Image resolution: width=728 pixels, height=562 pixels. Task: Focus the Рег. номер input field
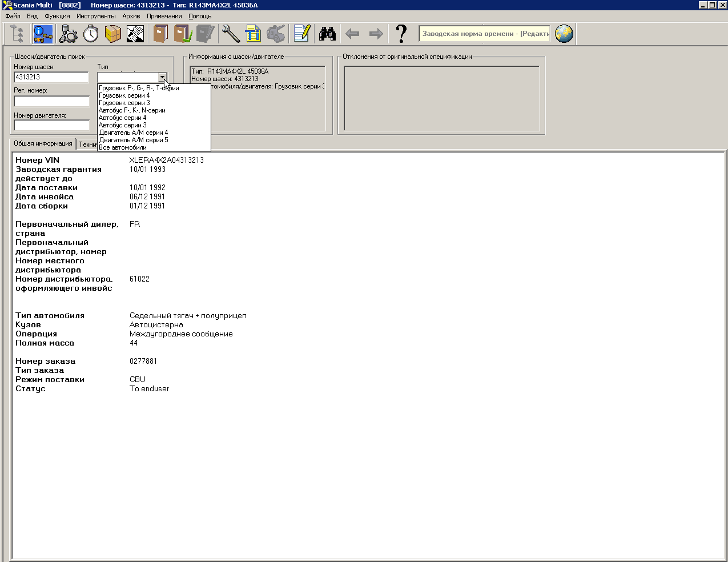click(52, 101)
